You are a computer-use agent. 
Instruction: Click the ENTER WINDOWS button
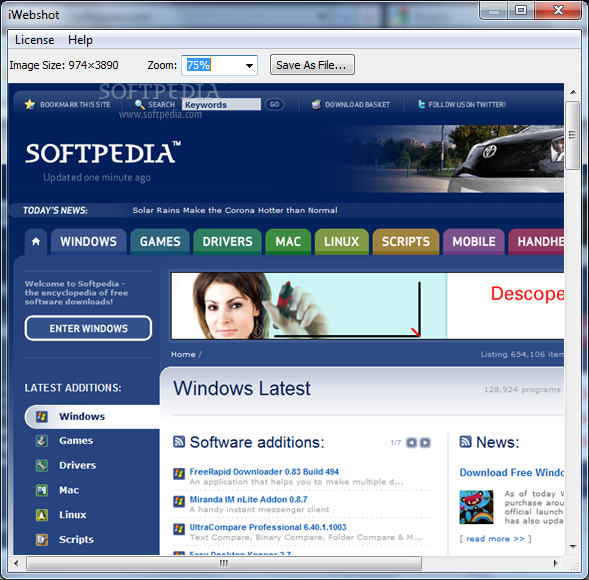[x=88, y=328]
